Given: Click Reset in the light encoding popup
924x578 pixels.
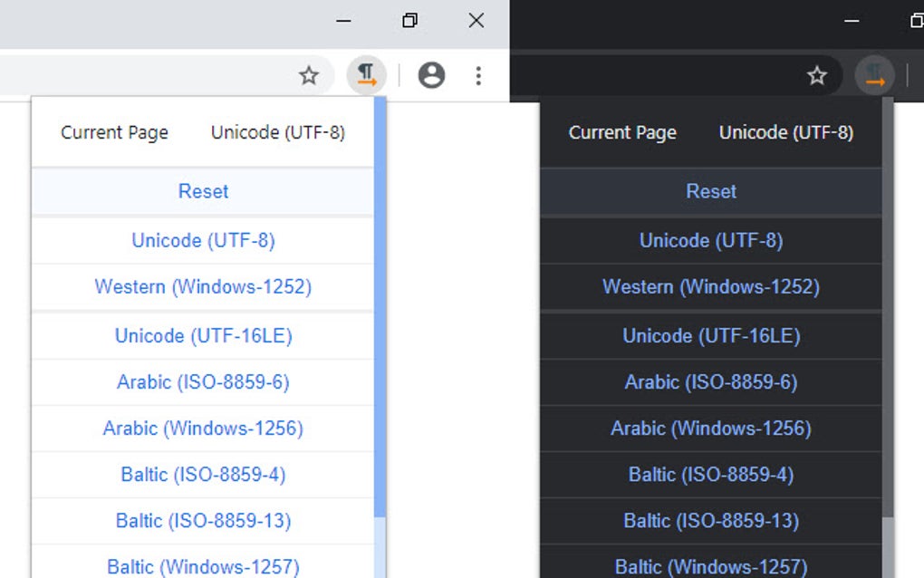Looking at the screenshot, I should (203, 191).
